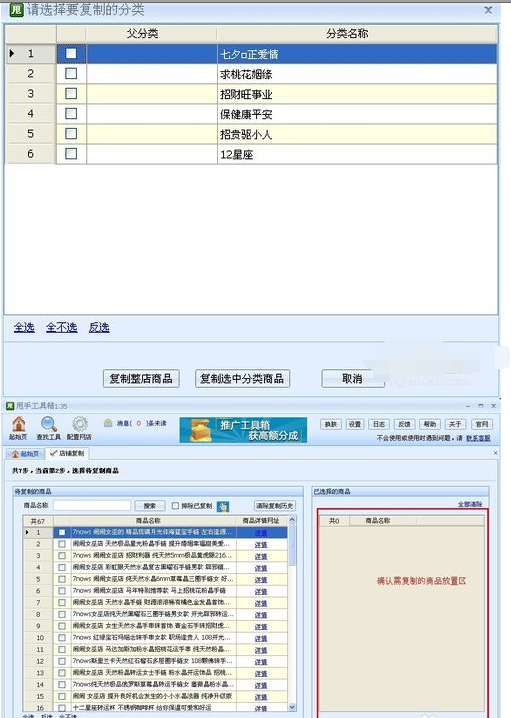Click the 清除复制历史 button
The image size is (511, 718).
click(275, 506)
